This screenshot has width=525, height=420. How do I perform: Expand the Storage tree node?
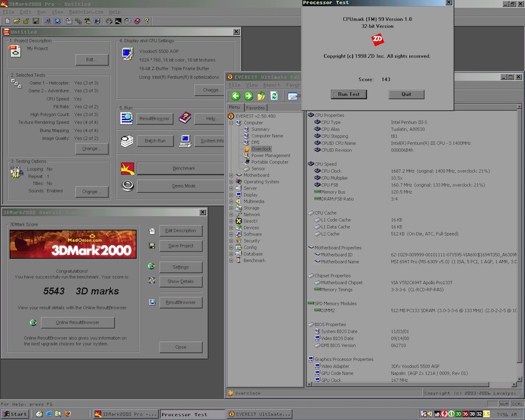231,208
